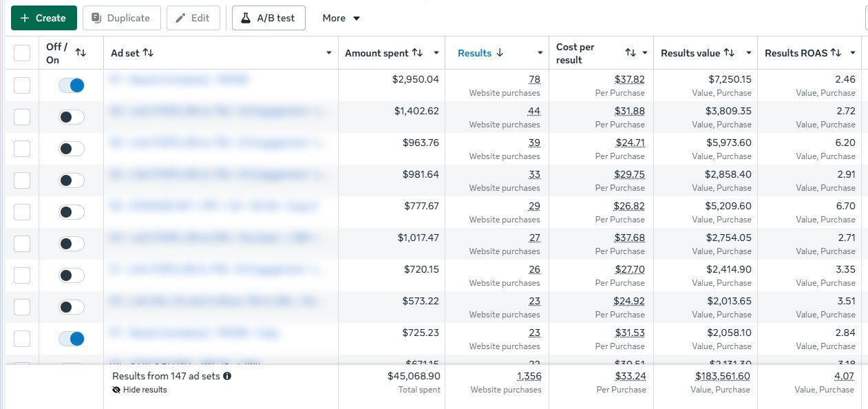Click the Edit button
Viewport: 868px width, 409px height.
click(193, 18)
